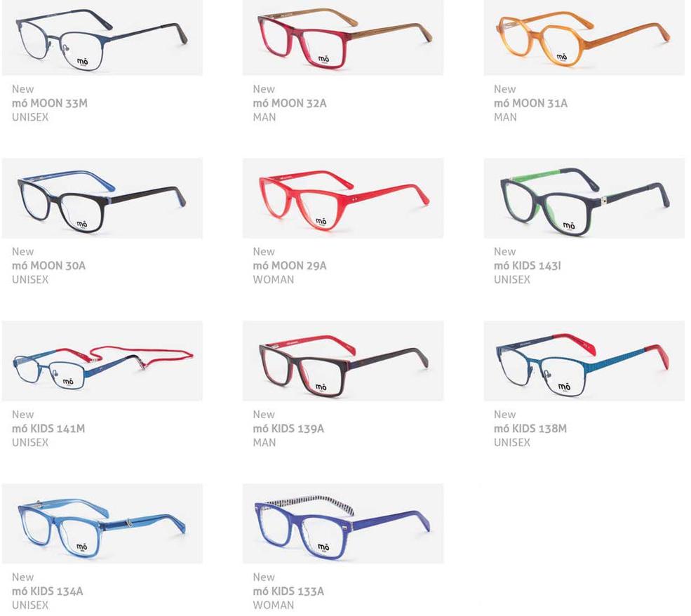Image resolution: width=691 pixels, height=616 pixels.
Task: Open the mó KIDS 143I title link
Action: coord(528,266)
